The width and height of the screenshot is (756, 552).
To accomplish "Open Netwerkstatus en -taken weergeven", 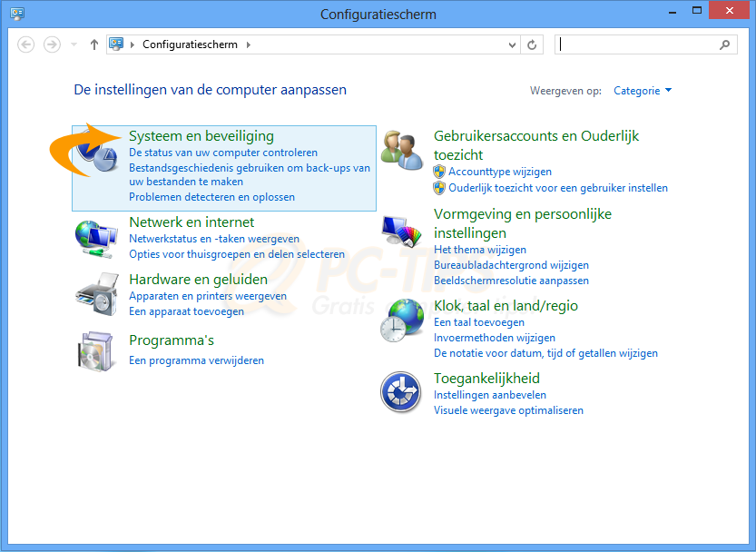I will 214,239.
